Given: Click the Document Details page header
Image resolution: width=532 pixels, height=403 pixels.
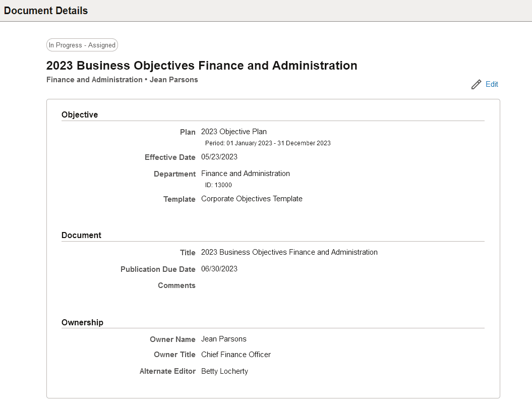Looking at the screenshot, I should click(45, 11).
